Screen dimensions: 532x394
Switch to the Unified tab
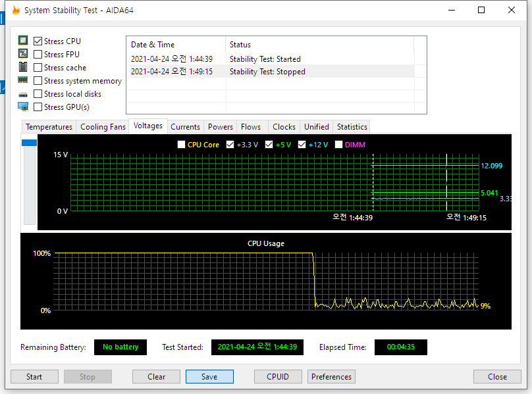[316, 127]
